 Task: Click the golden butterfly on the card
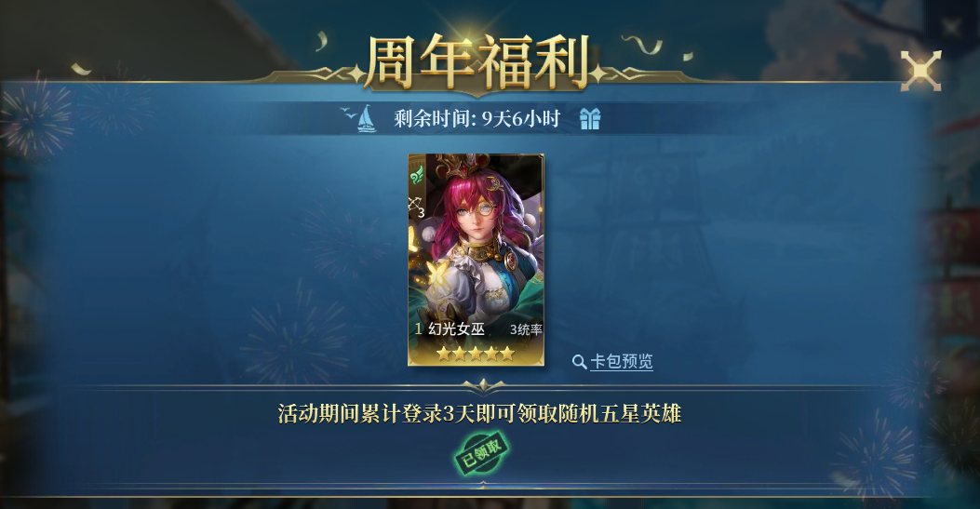436,273
